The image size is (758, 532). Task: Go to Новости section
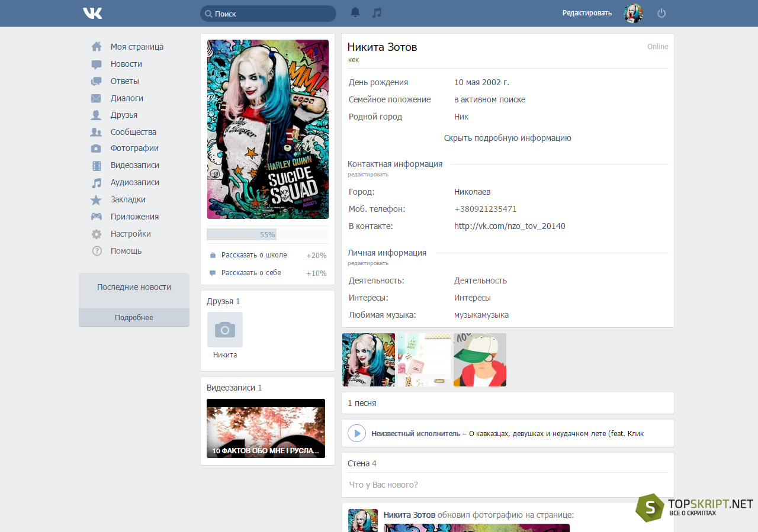coord(126,64)
